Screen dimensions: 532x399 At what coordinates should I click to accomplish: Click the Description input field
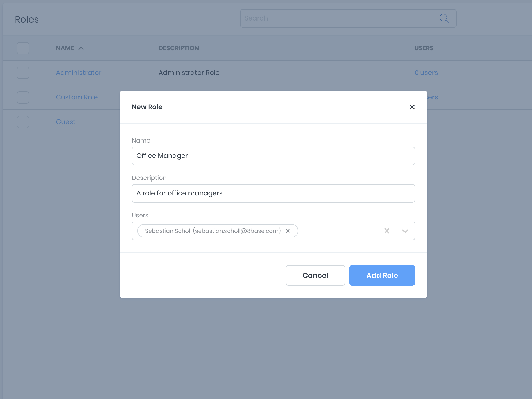pyautogui.click(x=273, y=193)
